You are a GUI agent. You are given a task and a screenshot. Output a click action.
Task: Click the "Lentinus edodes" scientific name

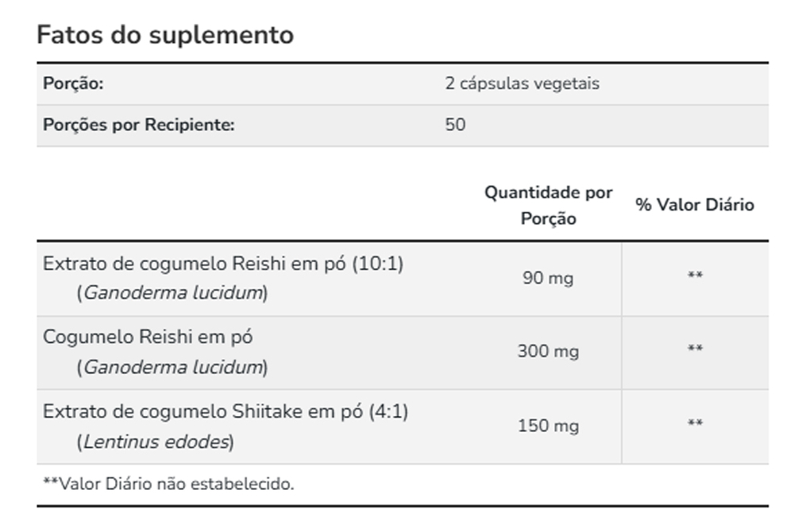coord(156,441)
